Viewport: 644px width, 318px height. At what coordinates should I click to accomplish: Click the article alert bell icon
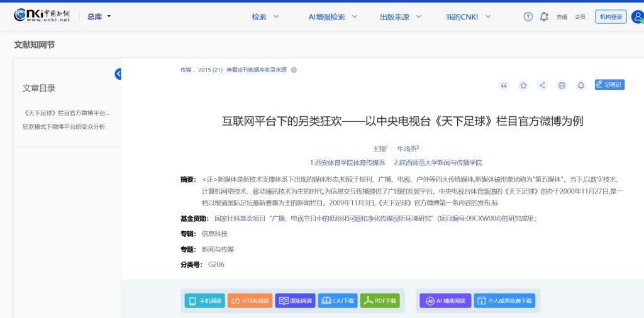[580, 85]
